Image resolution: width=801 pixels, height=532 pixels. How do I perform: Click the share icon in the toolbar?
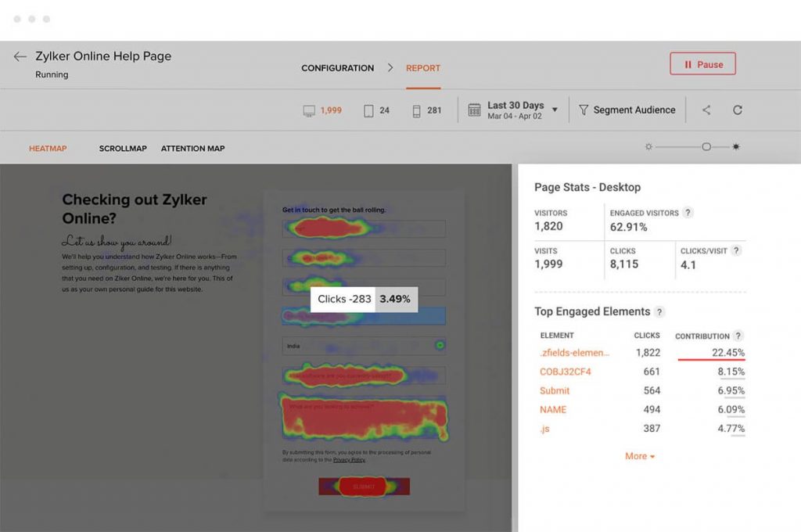706,110
